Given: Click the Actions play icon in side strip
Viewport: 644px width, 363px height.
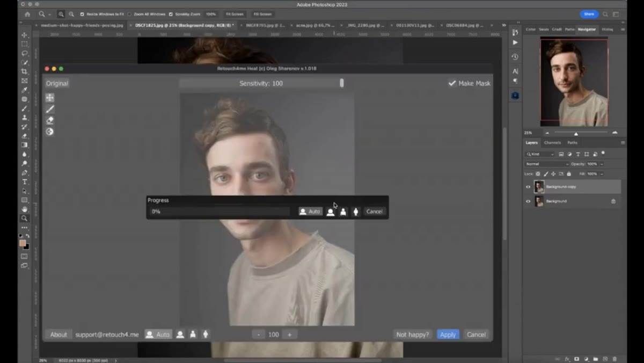Looking at the screenshot, I should (x=515, y=42).
